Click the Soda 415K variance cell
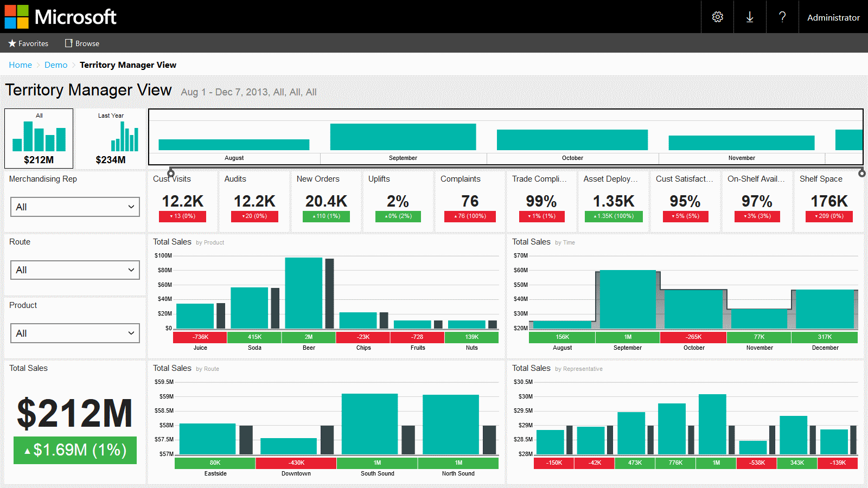This screenshot has height=488, width=868. 254,337
